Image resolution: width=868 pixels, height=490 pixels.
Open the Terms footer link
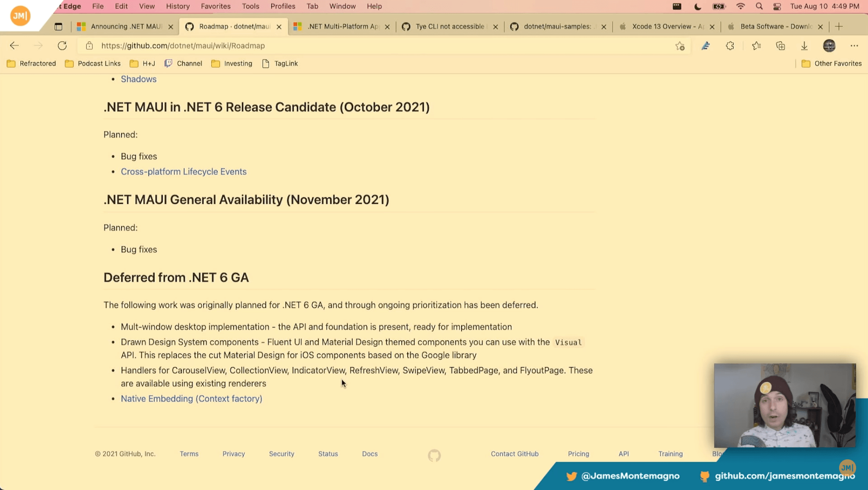(189, 454)
